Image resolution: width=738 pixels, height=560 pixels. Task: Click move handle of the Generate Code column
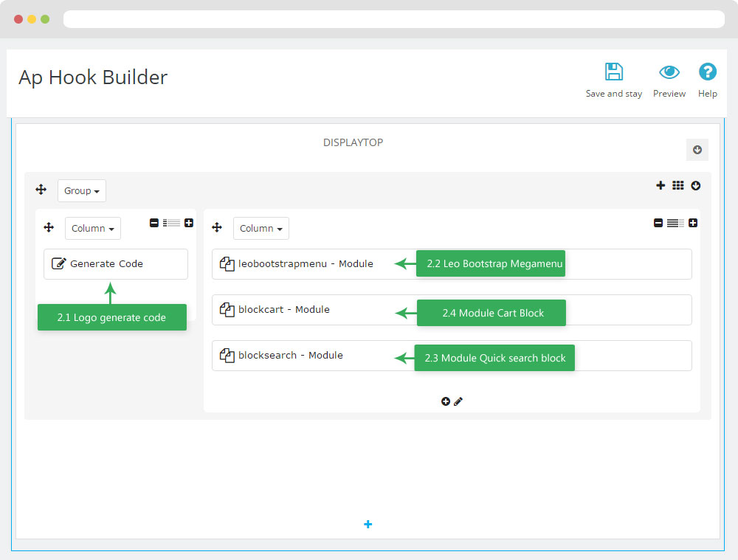pyautogui.click(x=49, y=228)
